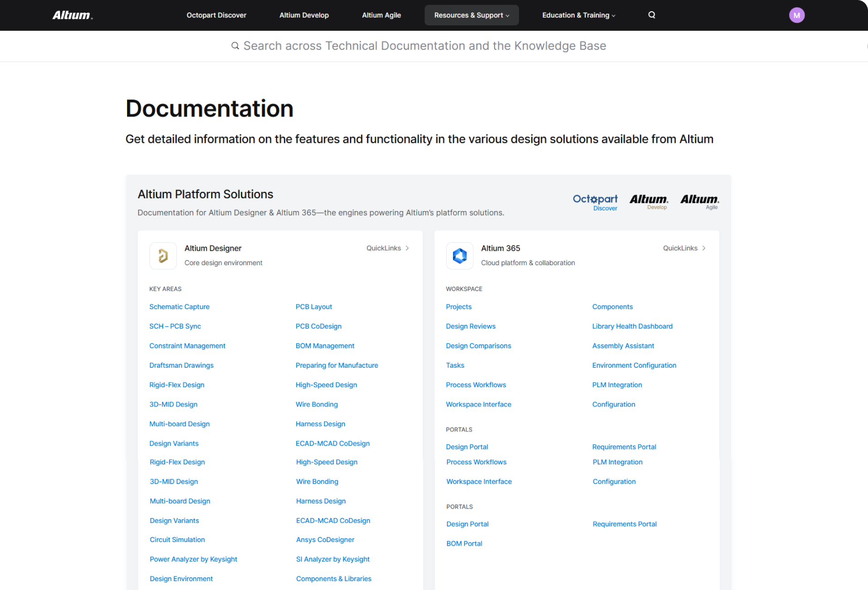Open Altium Designer QuickLinks
The height and width of the screenshot is (590, 868).
387,248
